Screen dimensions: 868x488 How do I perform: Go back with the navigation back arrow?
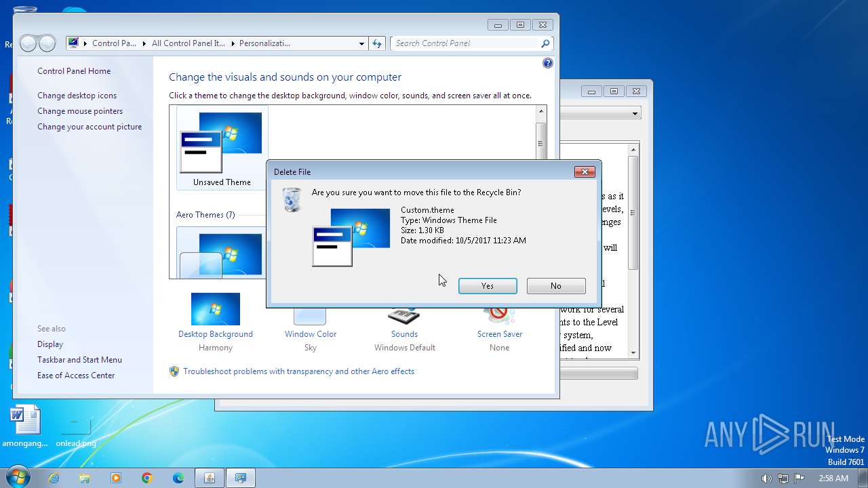tap(28, 43)
